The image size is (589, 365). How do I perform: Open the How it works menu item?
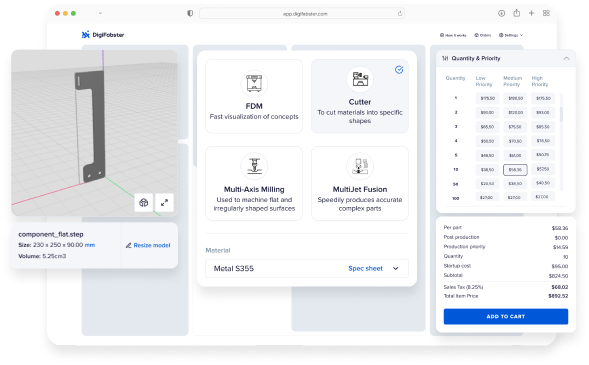tap(453, 35)
